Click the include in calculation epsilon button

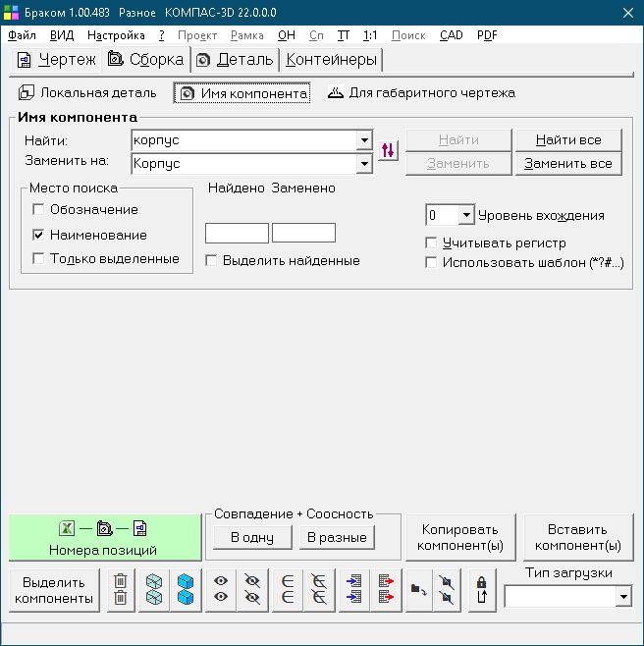[288, 590]
